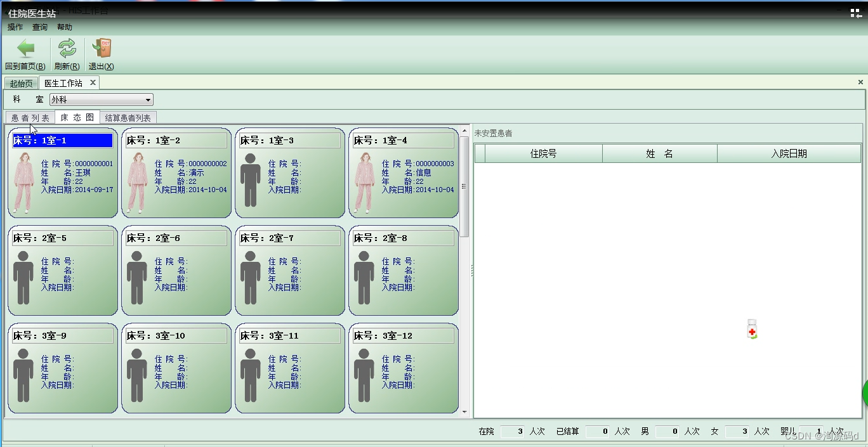Open the 帮助 menu
The width and height of the screenshot is (868, 447).
pyautogui.click(x=65, y=27)
